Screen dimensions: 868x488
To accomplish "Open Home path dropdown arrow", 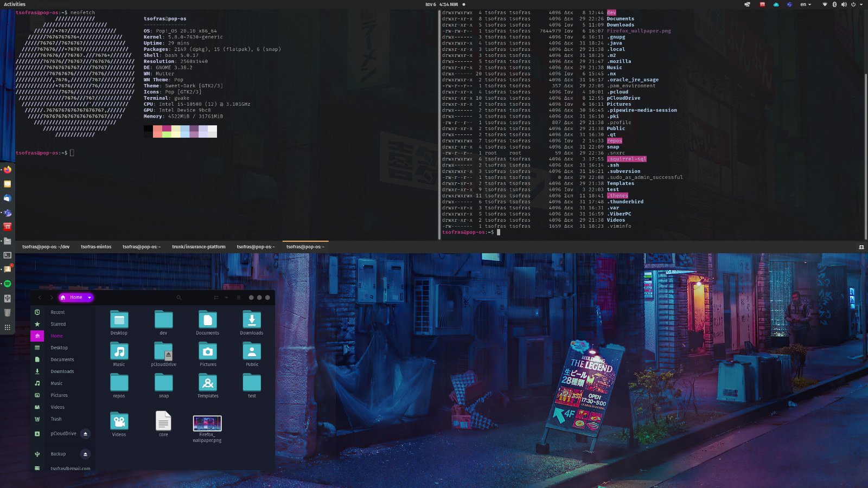I will tap(90, 297).
